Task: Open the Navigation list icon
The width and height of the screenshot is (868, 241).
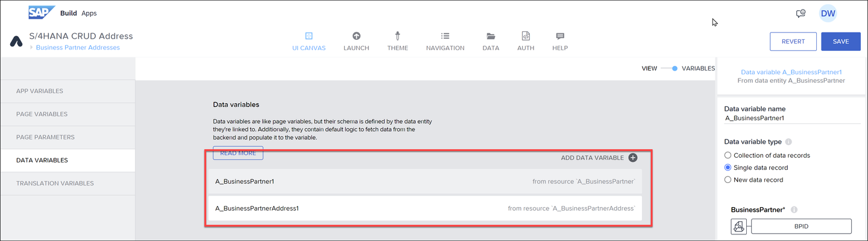Action: (x=445, y=36)
